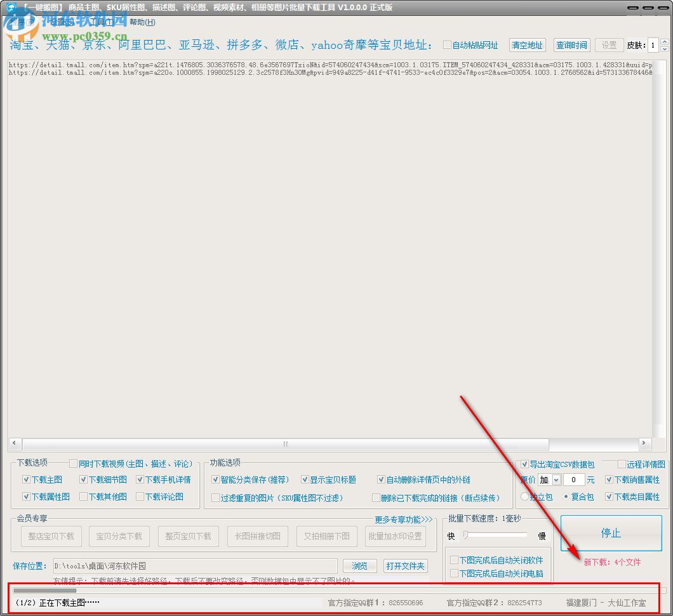Screen dimensions: 673x616
Task: Click the (1/2) 正在下载主图 status text
Action: [57, 603]
